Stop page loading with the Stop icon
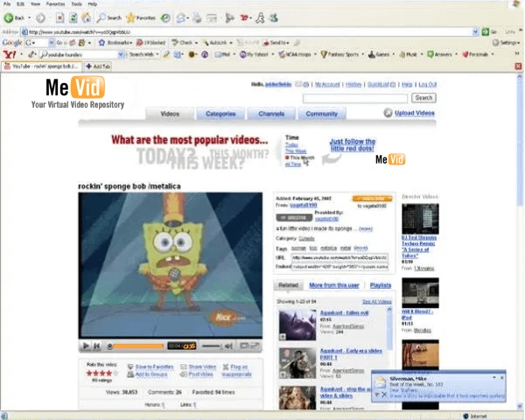 point(59,17)
